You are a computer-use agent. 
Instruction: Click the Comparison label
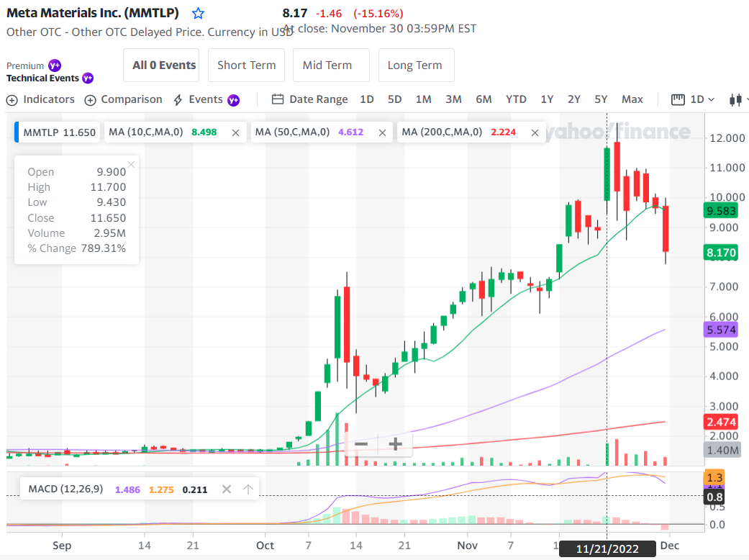(132, 99)
